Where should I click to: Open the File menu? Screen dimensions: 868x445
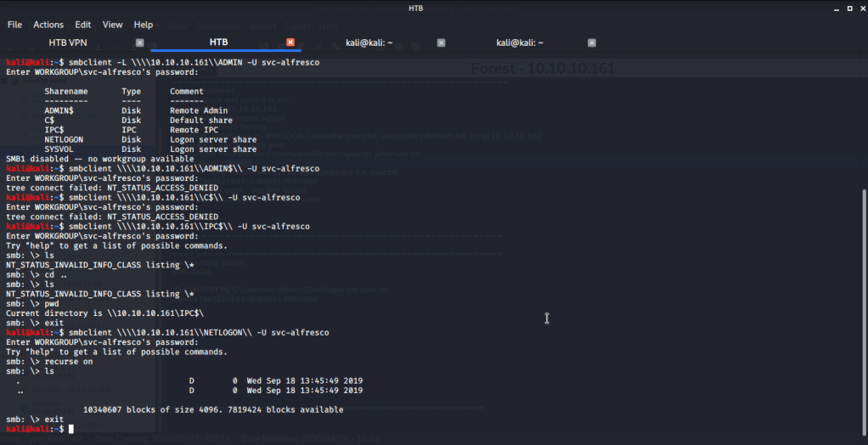(14, 25)
